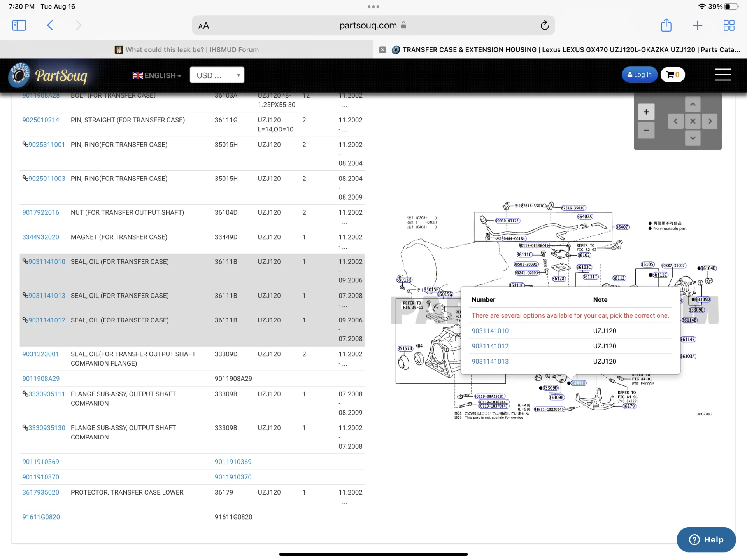Pan diagram right with arrow control
747x560 pixels.
point(710,121)
